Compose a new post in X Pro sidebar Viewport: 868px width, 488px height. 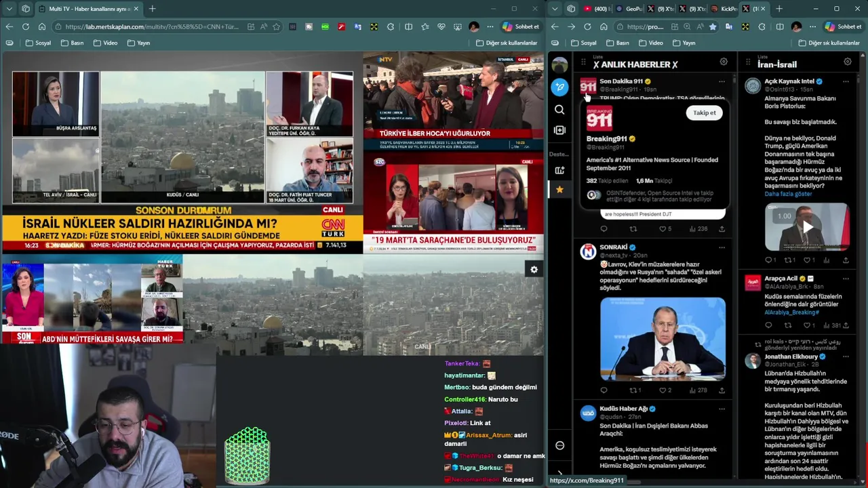tap(559, 87)
